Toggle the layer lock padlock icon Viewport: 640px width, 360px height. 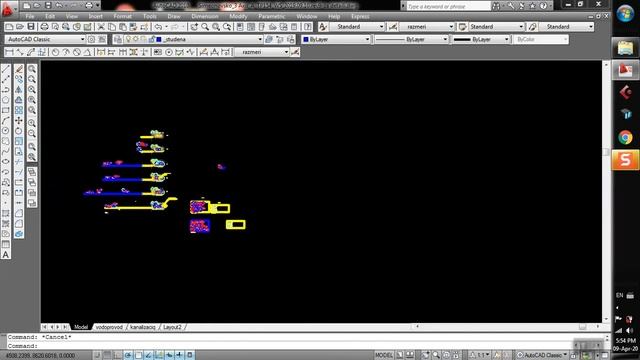coord(151,39)
